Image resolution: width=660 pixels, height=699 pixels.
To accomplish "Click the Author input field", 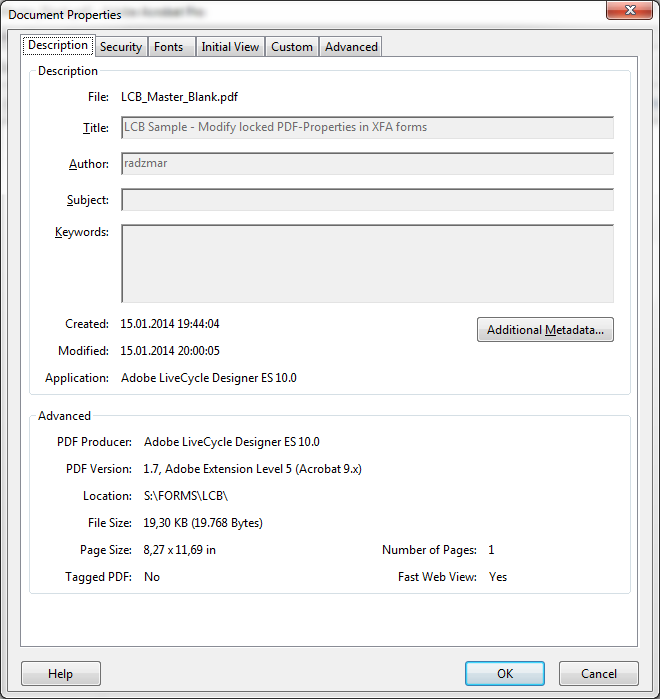I will [x=368, y=164].
